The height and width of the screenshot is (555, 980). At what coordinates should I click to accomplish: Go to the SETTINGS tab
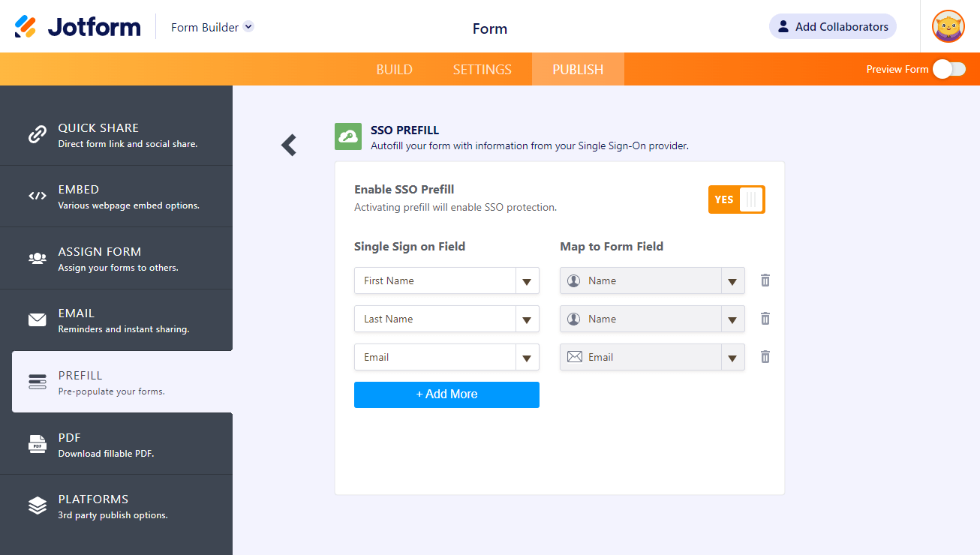[482, 70]
